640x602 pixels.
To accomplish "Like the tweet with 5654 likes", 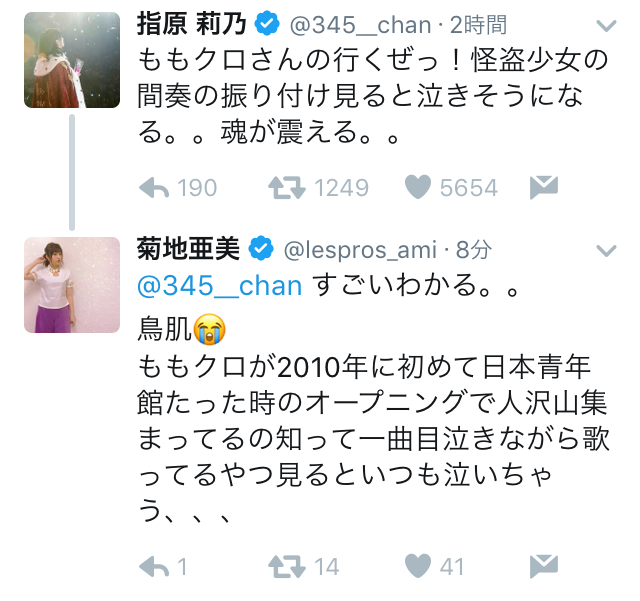I will [x=418, y=187].
